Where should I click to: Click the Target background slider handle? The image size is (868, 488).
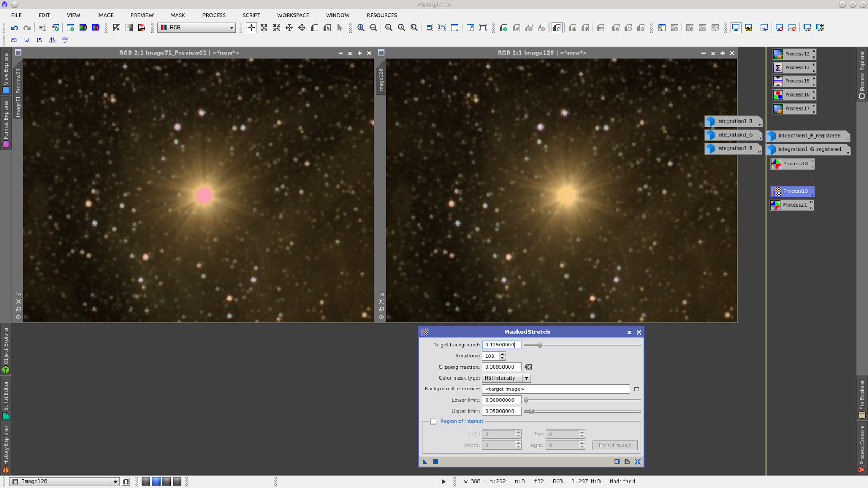(540, 345)
